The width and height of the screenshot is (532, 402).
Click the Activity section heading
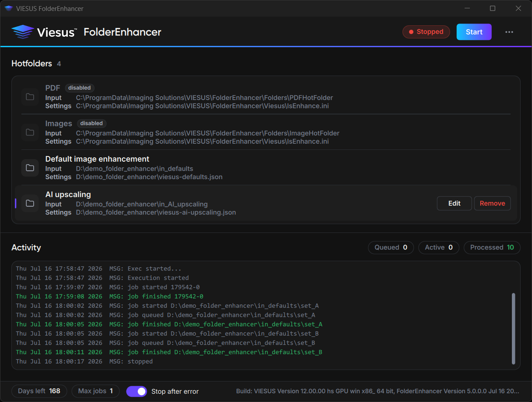point(26,248)
